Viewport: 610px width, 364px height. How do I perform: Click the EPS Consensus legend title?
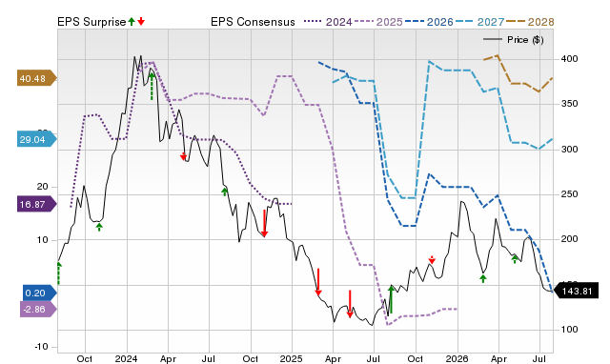tap(253, 22)
